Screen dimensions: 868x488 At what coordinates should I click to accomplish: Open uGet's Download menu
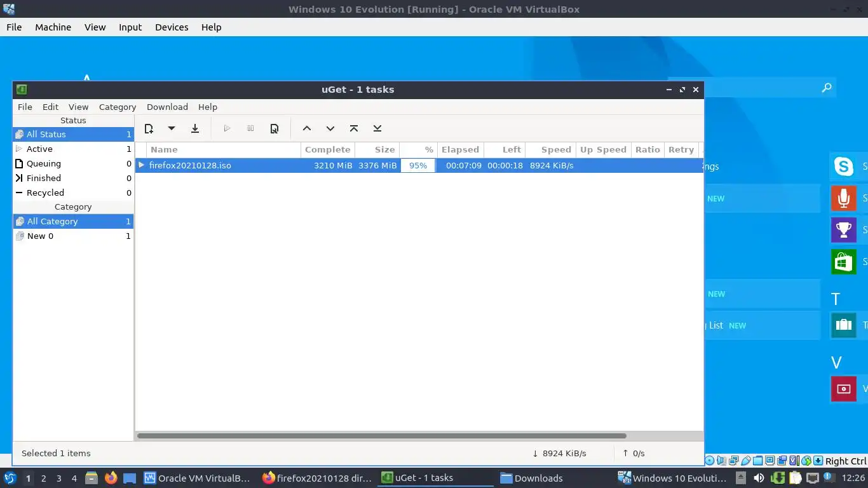click(167, 107)
